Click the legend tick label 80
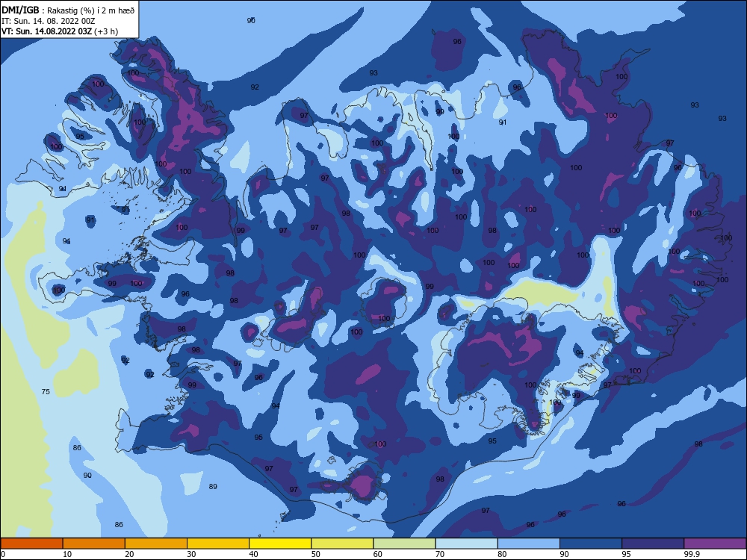The image size is (747, 560). tap(502, 554)
